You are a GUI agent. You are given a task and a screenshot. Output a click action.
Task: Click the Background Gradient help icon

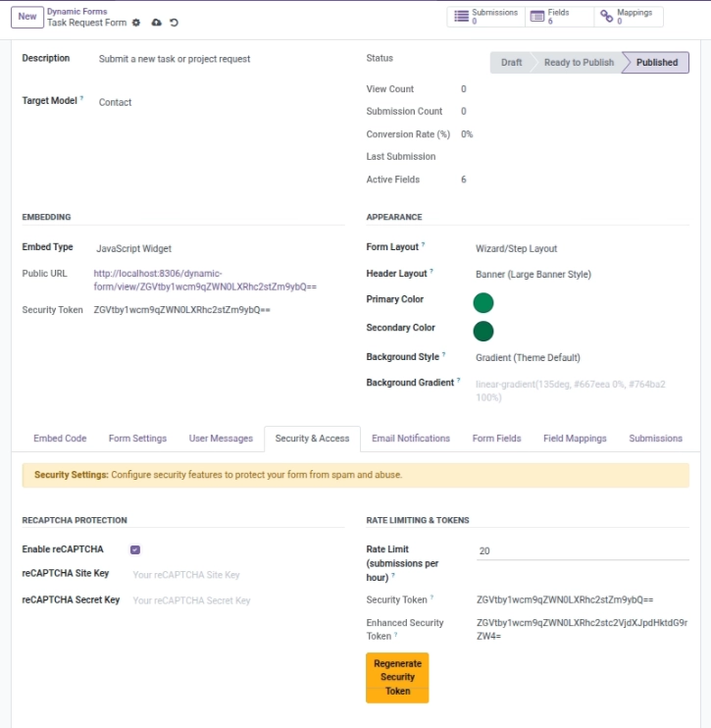click(459, 380)
